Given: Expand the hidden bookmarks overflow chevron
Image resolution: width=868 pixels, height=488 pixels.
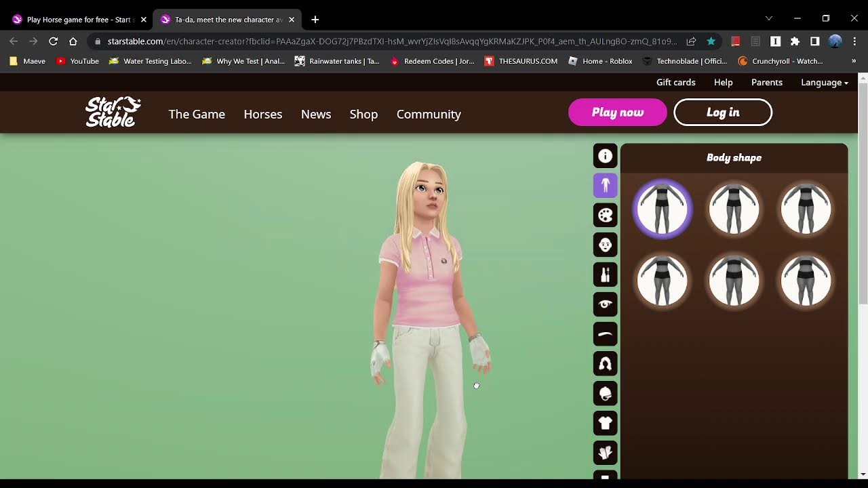Looking at the screenshot, I should click(854, 61).
